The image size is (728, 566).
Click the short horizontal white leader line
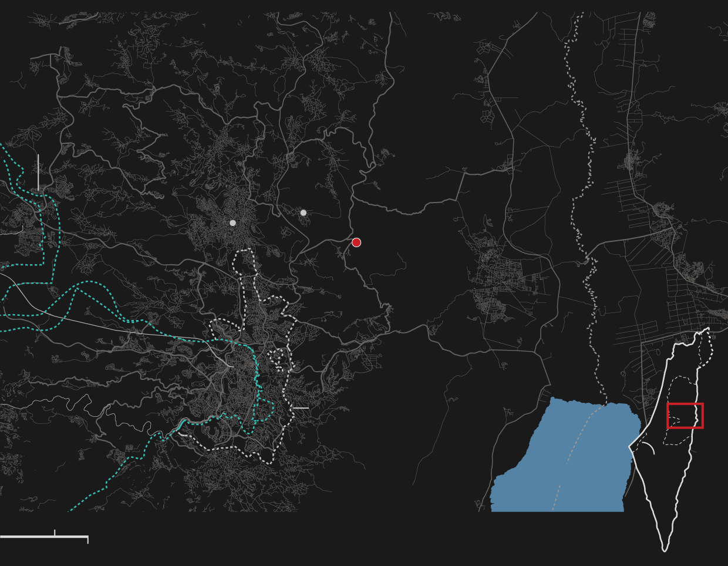(x=301, y=408)
